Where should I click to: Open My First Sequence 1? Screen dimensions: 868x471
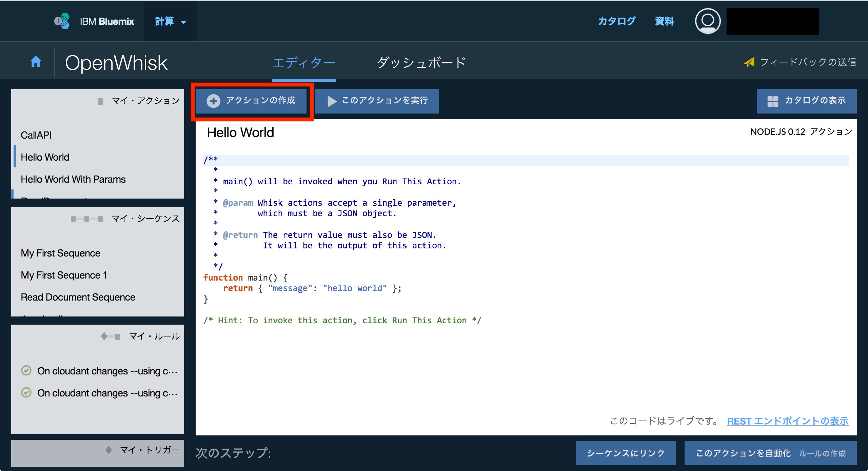[x=64, y=275]
